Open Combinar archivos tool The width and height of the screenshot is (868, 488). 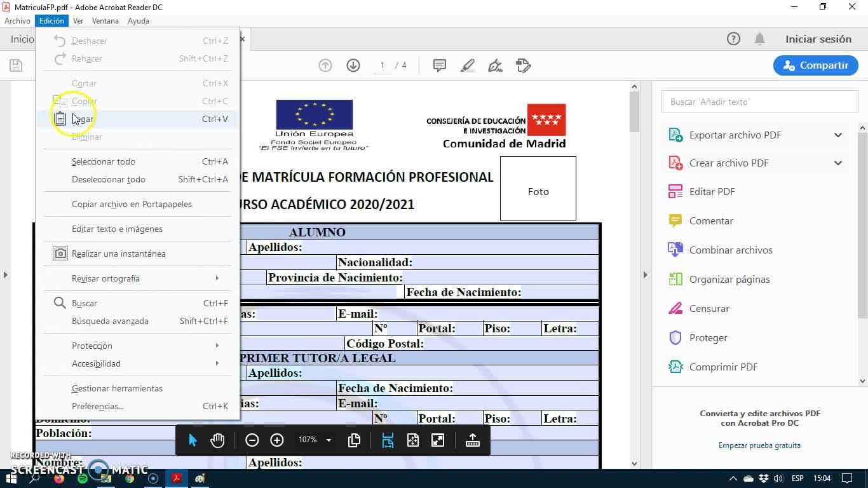[x=731, y=250]
